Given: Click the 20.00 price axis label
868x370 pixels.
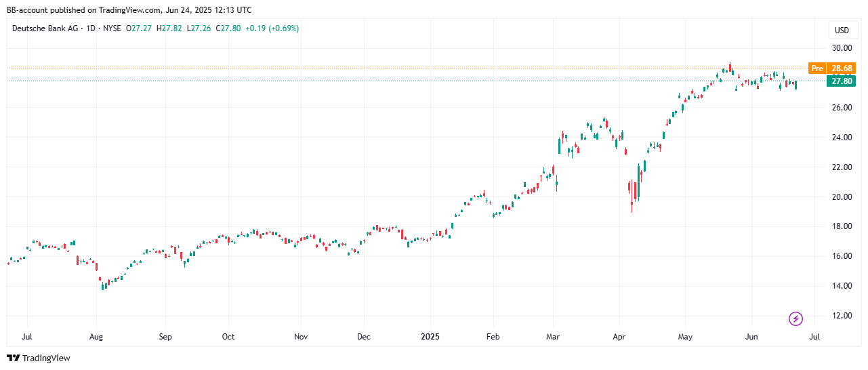Looking at the screenshot, I should coord(842,197).
